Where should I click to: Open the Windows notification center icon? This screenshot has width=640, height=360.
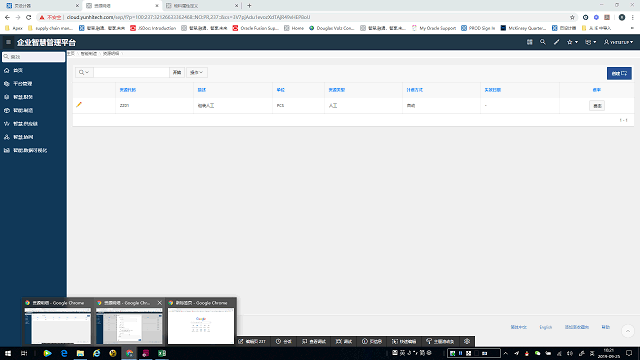[x=629, y=353]
